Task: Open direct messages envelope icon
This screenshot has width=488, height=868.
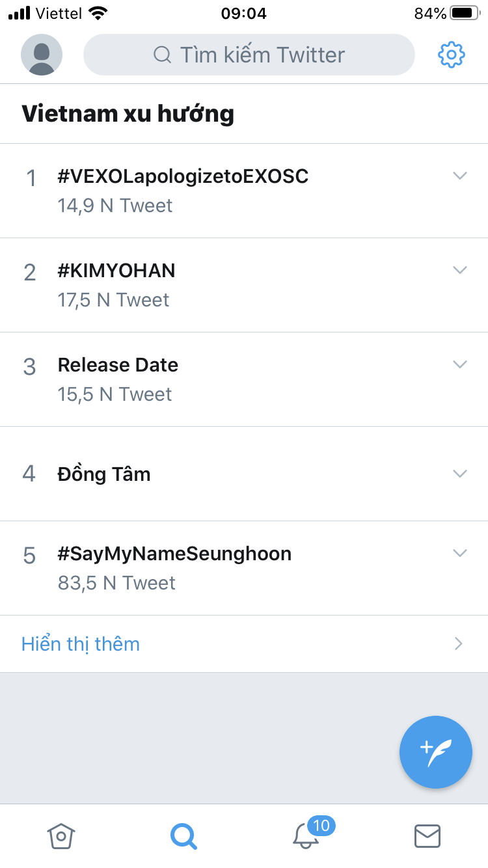Action: pos(427,835)
